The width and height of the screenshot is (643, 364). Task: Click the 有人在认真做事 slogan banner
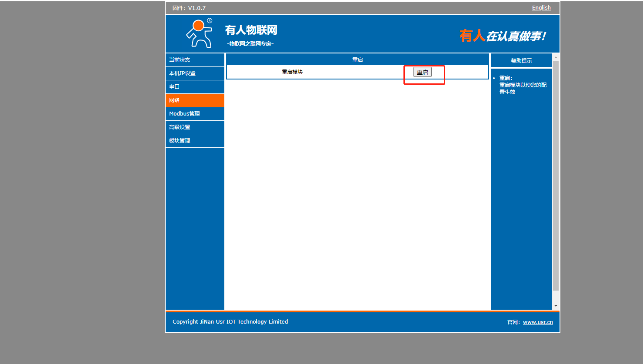click(x=502, y=36)
